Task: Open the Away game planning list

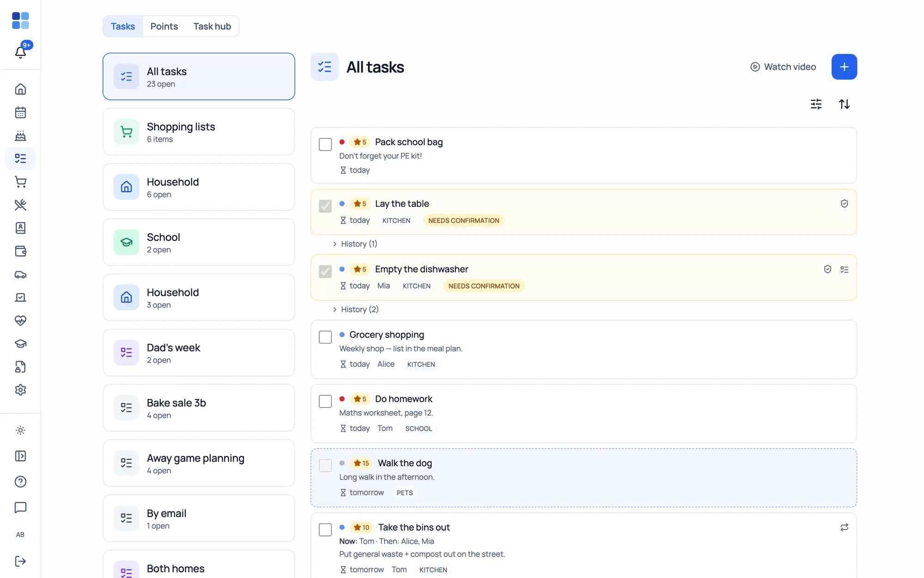Action: (x=199, y=463)
